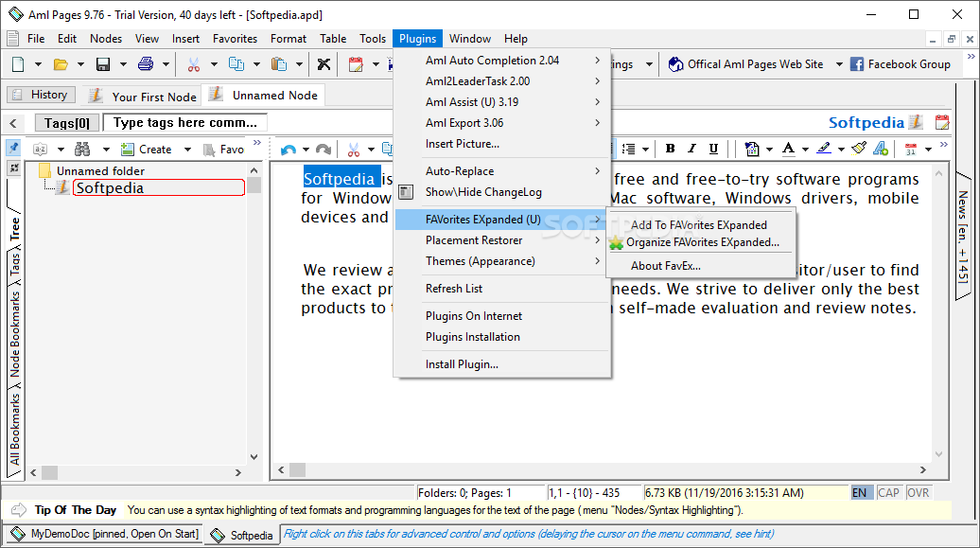Click the Copy icon in main toolbar
The width and height of the screenshot is (980, 548).
(236, 63)
